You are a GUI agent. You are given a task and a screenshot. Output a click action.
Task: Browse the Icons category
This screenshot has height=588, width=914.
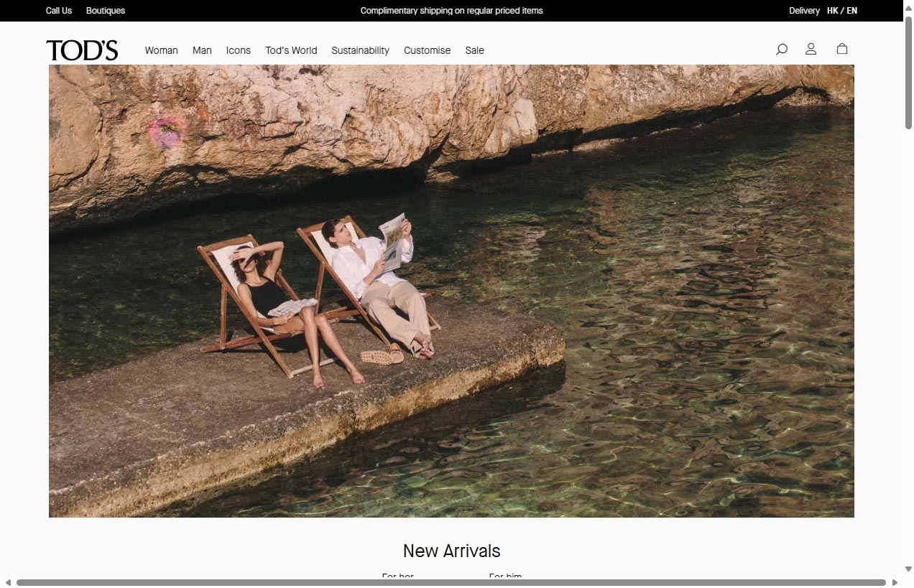239,50
